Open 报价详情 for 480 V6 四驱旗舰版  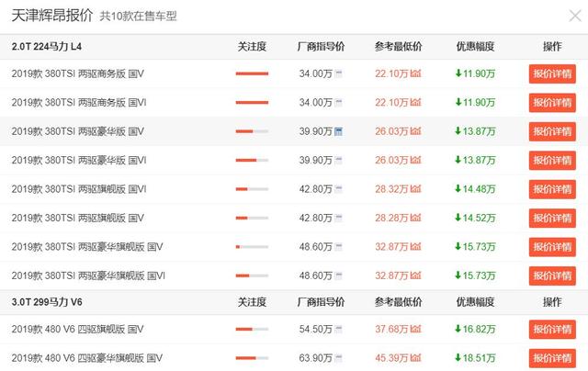pos(552,330)
